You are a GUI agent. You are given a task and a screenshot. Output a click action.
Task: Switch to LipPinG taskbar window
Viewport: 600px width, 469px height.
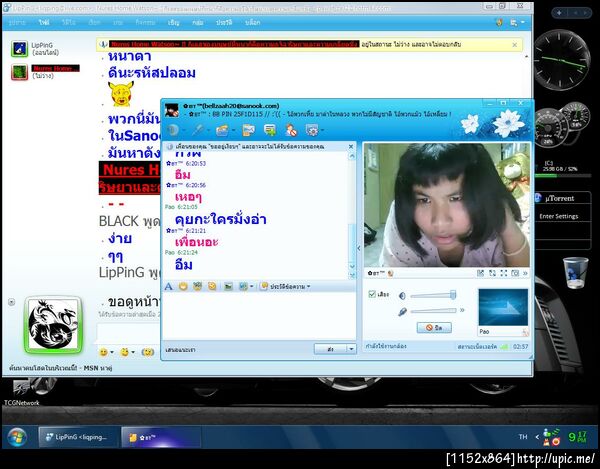(78, 437)
